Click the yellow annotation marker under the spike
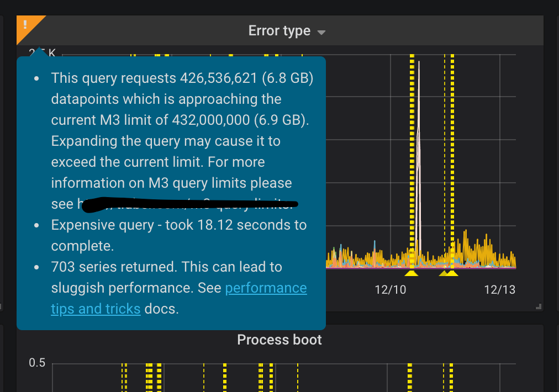Screen dimensions: 559x392 point(412,272)
